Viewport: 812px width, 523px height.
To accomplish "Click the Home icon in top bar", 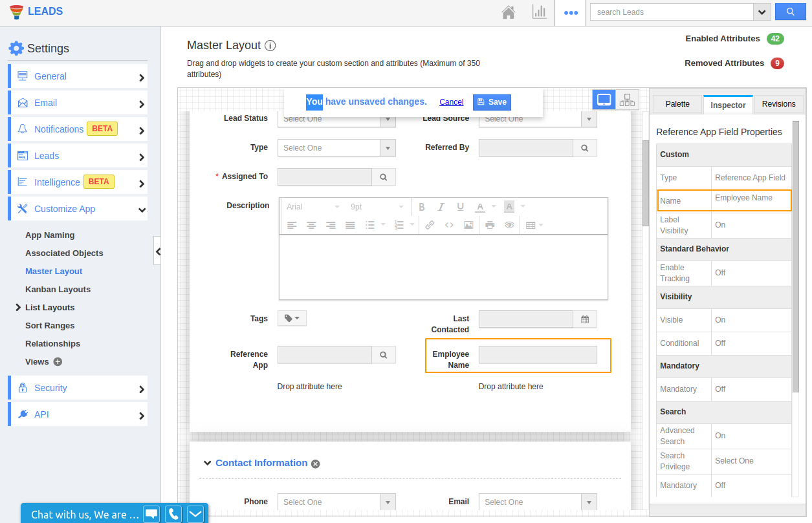I will 509,12.
